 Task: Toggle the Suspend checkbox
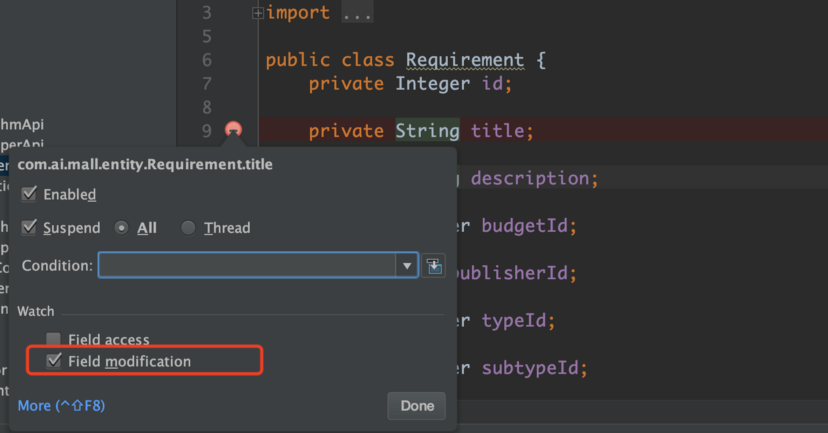29,228
